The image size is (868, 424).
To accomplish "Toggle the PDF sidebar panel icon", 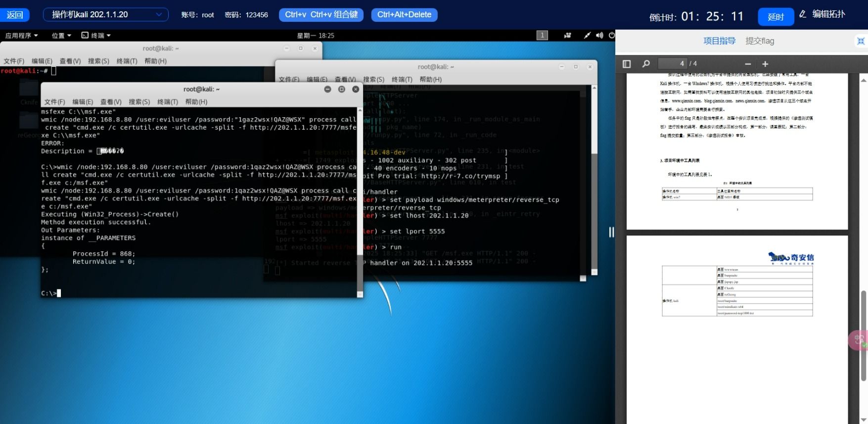I will (627, 64).
